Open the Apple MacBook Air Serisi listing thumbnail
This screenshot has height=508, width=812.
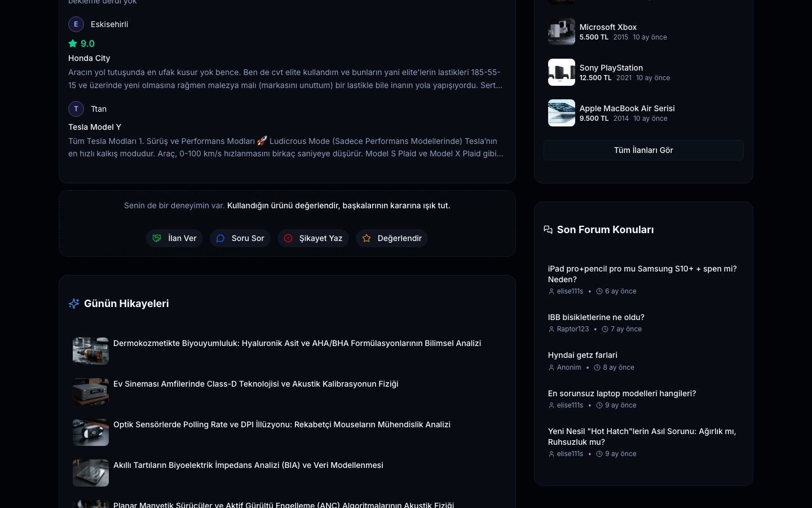[562, 113]
